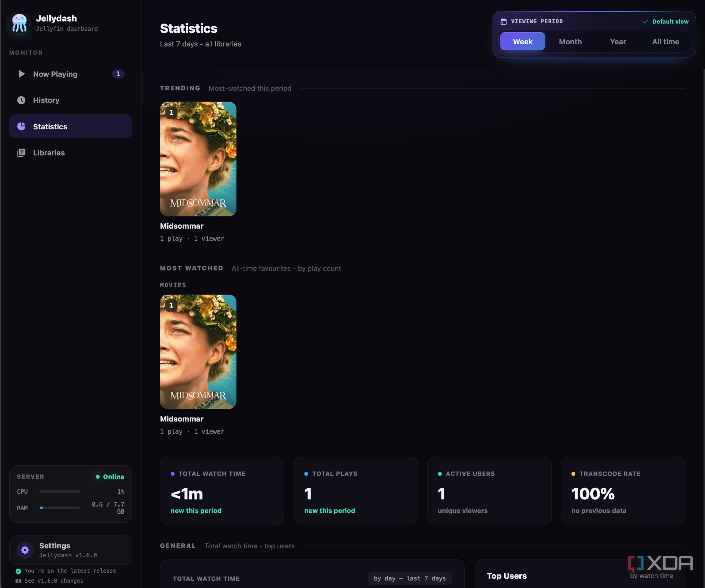Click 'Last 7 days - all libraries' subtitle
The width and height of the screenshot is (705, 588).
[201, 44]
